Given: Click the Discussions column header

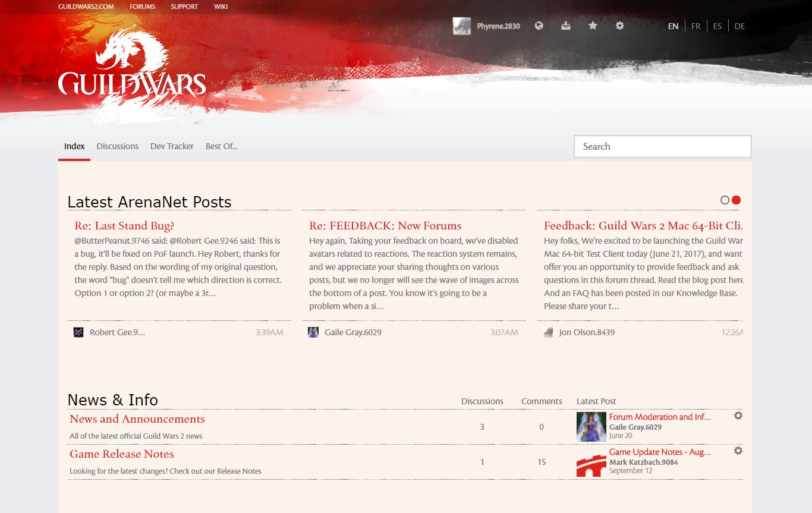Looking at the screenshot, I should [x=482, y=401].
